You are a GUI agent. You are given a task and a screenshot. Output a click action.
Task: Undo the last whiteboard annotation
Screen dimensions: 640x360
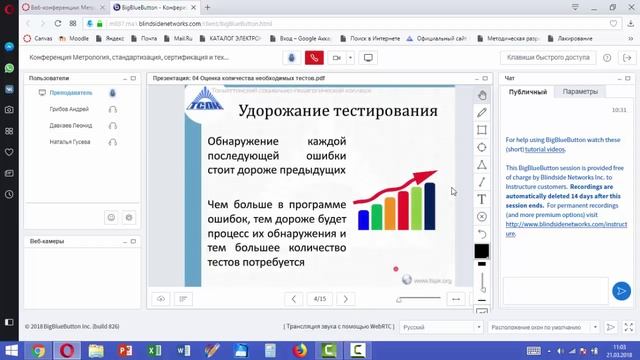(482, 234)
